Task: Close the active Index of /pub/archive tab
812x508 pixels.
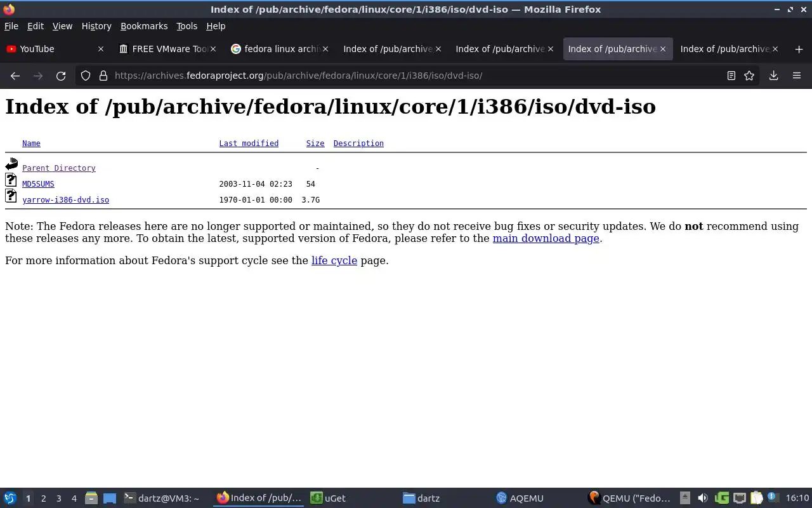Action: tap(663, 49)
